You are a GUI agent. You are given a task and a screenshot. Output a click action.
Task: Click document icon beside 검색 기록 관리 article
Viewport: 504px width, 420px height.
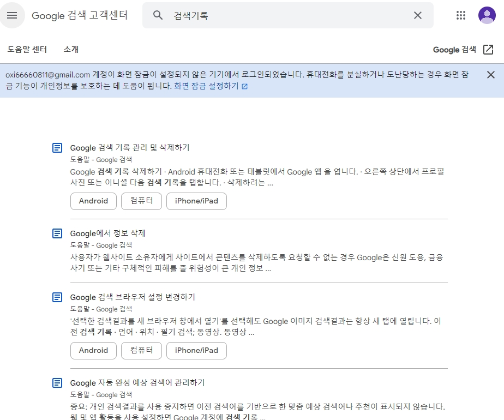tap(57, 148)
